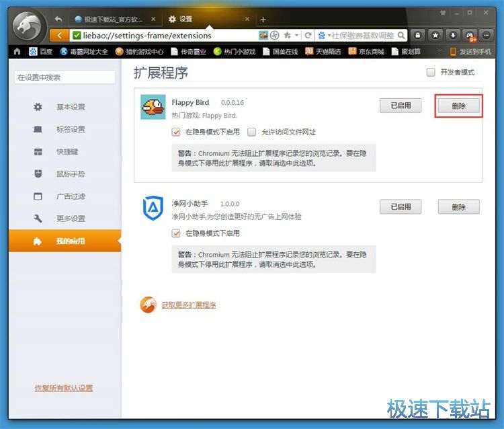Open the 国美在线 bookmark

(x=280, y=52)
